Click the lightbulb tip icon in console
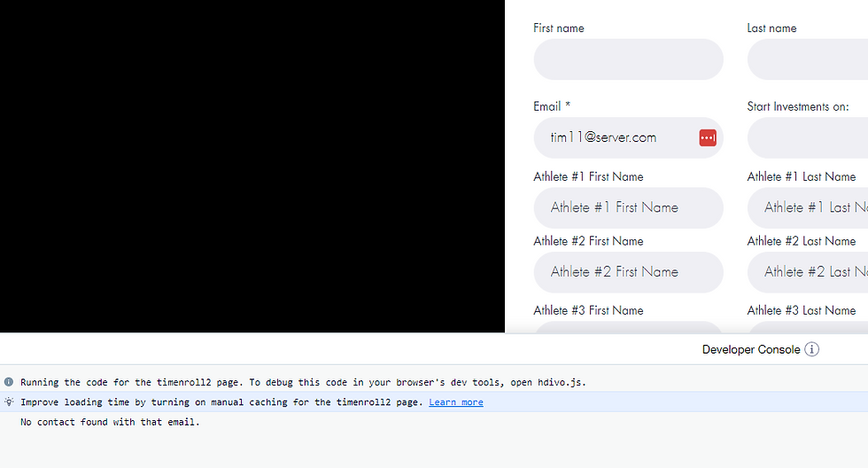Viewport: 868px width, 468px height. point(8,402)
